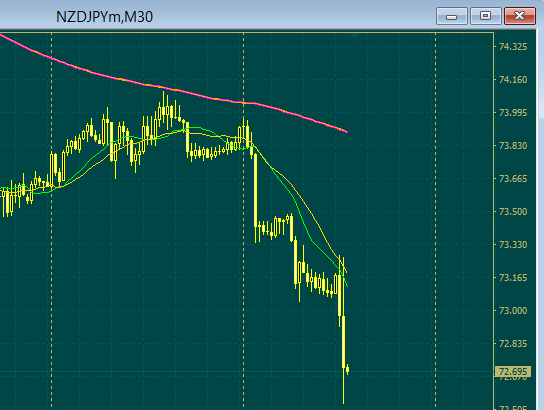Click the 73.165 price scale label
Image resolution: width=544 pixels, height=410 pixels.
[x=513, y=278]
